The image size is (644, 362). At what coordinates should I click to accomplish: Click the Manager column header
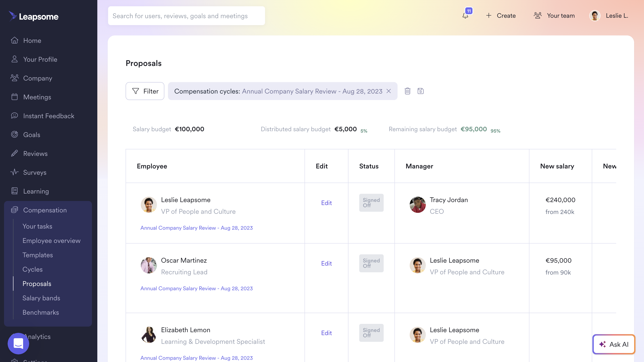pyautogui.click(x=419, y=166)
